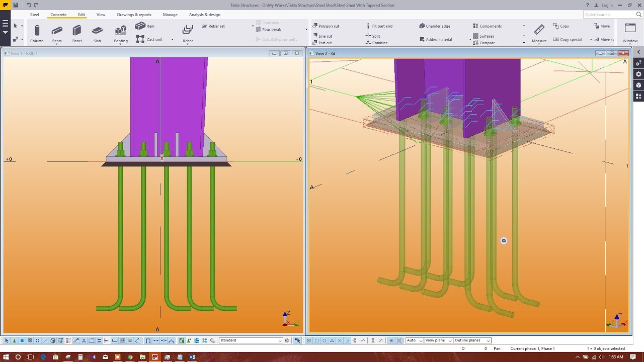Viewport: 644px width, 362px height.
Task: Click the Undo arrow
Action: coord(29,5)
